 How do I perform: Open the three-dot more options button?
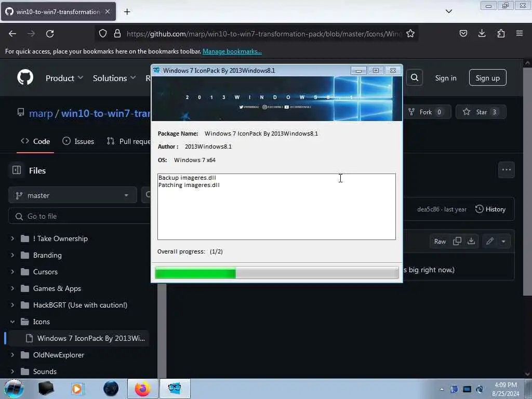pos(506,170)
